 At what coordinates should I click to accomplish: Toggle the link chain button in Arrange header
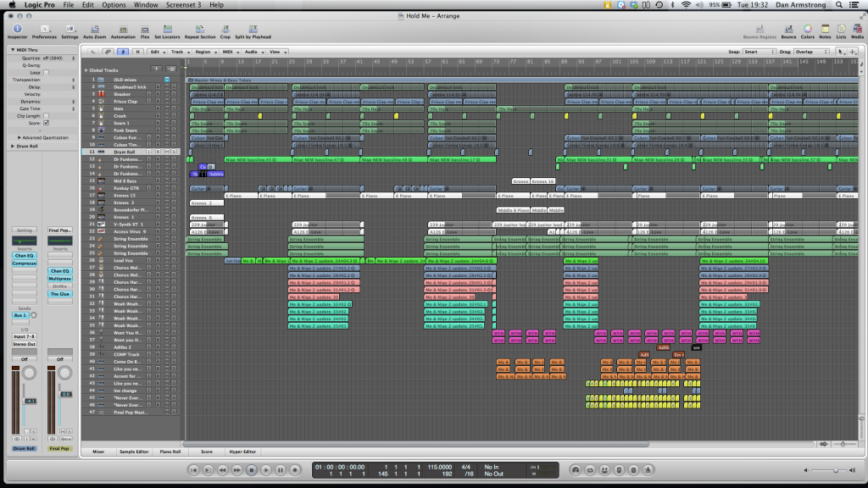(x=108, y=52)
